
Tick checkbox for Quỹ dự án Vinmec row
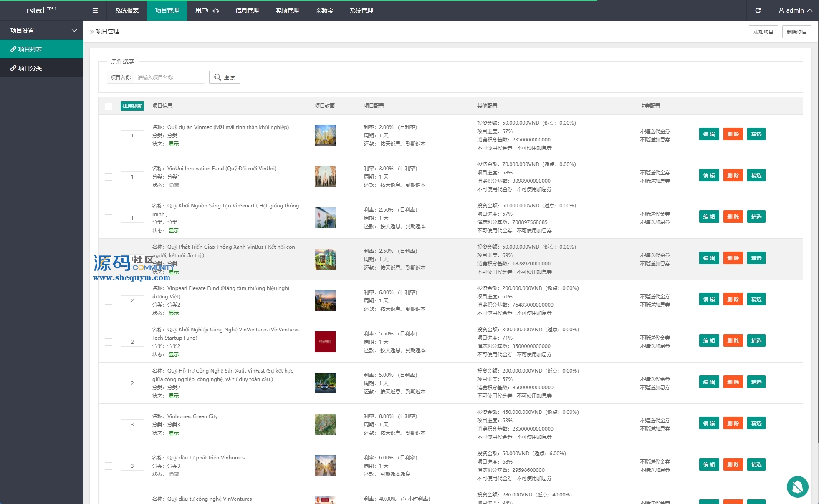[109, 135]
